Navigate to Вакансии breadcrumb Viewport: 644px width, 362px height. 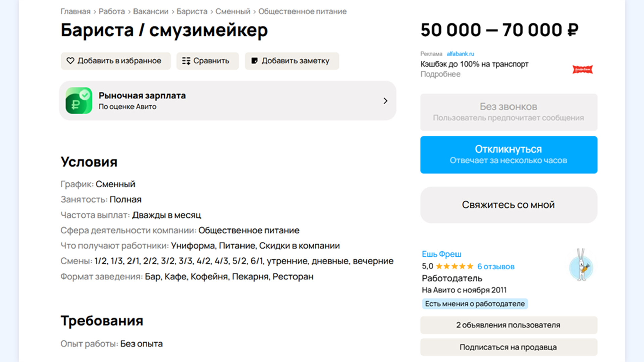click(151, 11)
